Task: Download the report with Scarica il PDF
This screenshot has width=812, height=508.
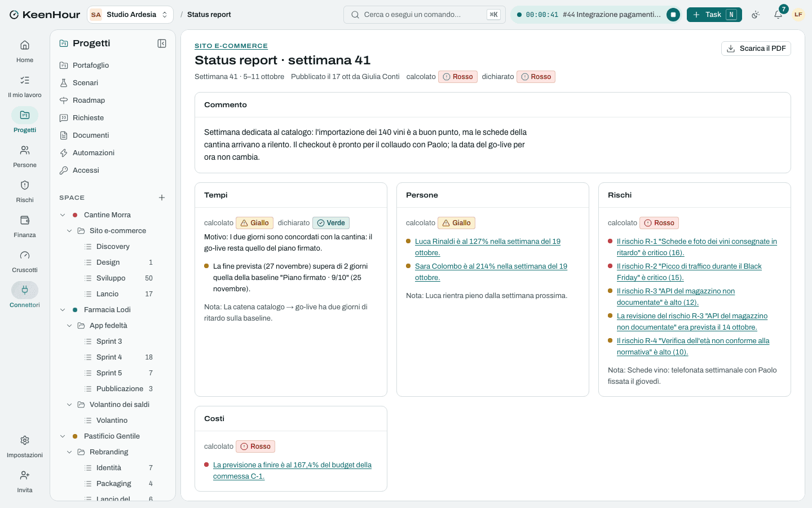Action: pyautogui.click(x=756, y=49)
